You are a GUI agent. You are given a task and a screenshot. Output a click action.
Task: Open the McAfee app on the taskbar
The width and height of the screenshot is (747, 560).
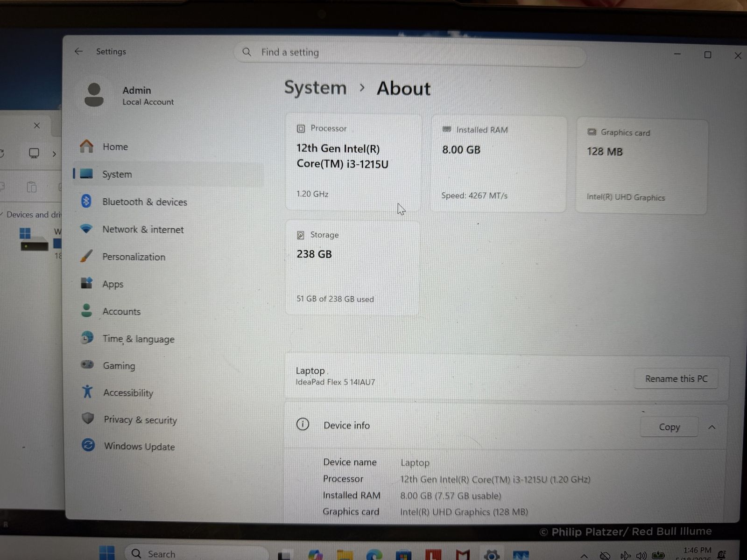(x=462, y=555)
